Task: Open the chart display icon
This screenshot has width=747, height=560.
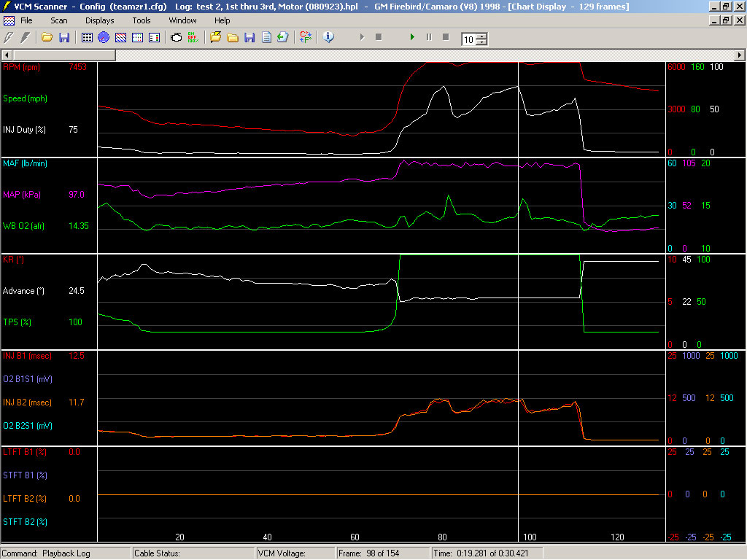Action: tap(120, 37)
